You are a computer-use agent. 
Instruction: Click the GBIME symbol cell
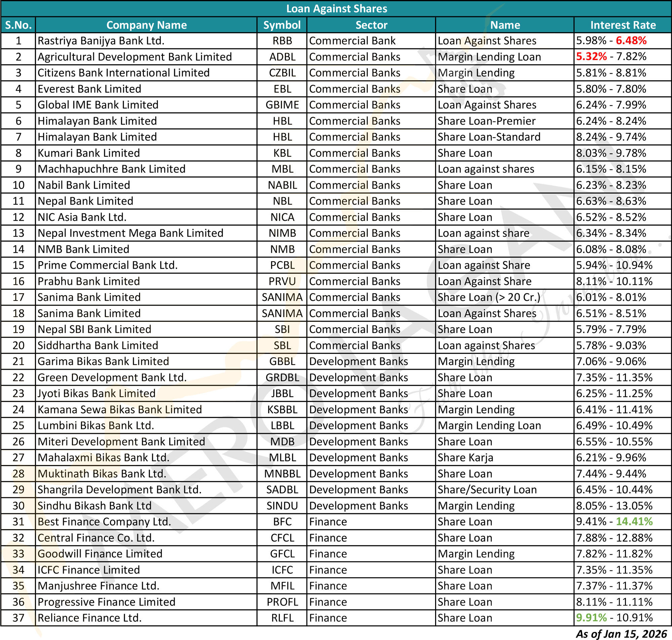tap(282, 105)
